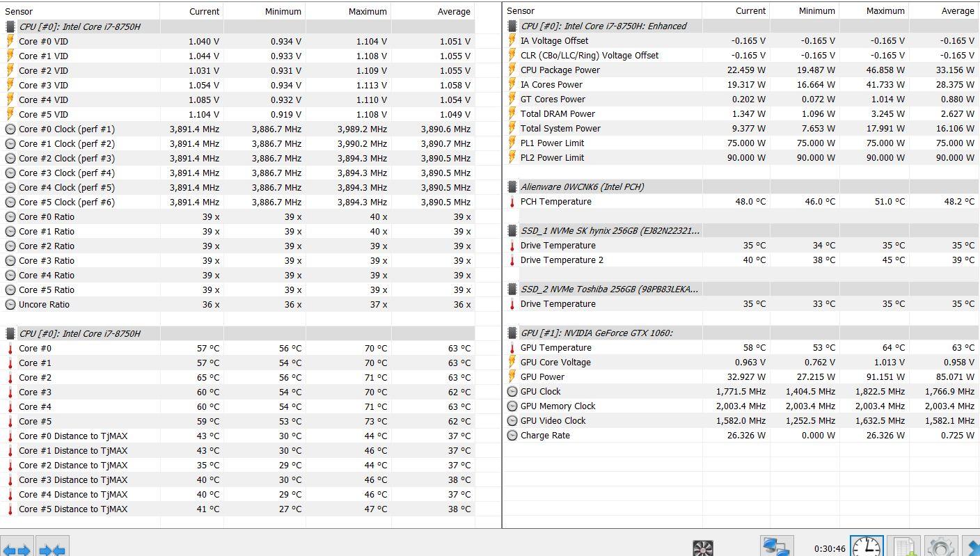Click the lightning icon beside Core #0 VID

click(10, 41)
